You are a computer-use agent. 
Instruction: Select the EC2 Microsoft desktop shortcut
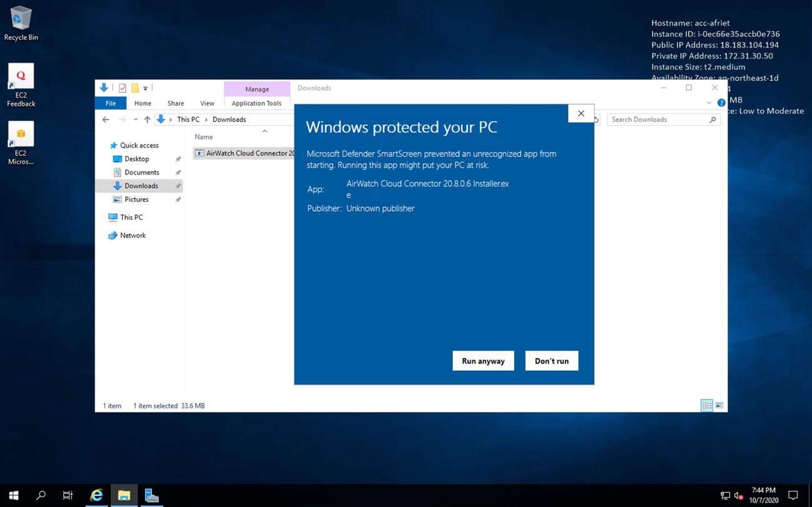[21, 143]
